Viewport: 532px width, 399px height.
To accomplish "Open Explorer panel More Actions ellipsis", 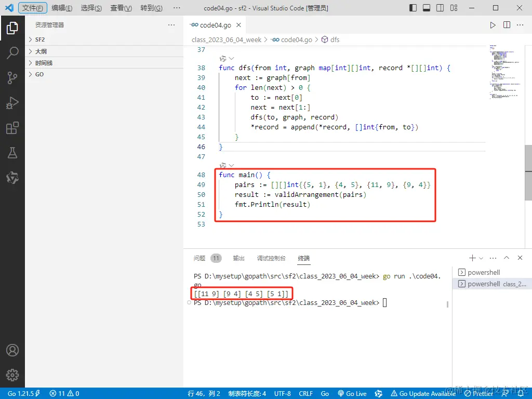I will (x=171, y=25).
